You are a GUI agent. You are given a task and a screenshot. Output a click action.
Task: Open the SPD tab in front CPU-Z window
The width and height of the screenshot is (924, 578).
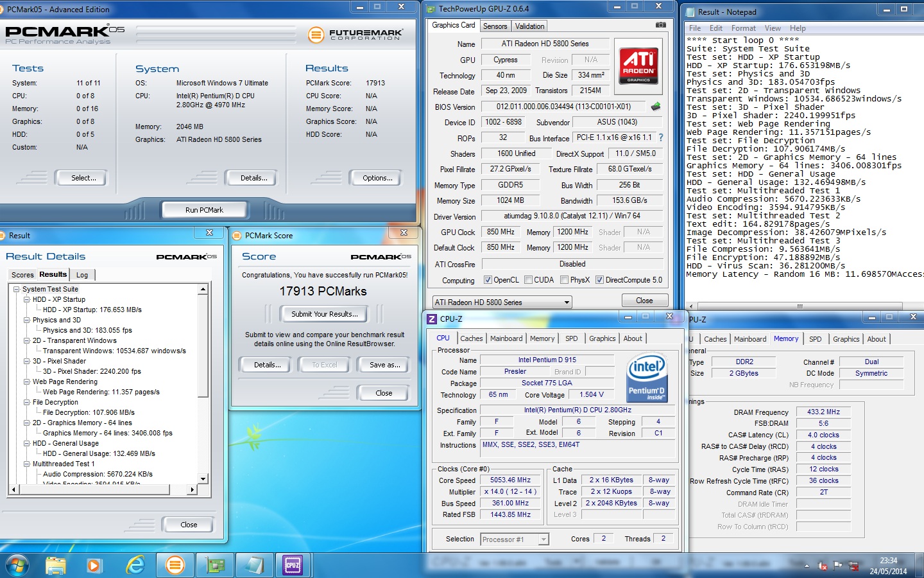[571, 338]
